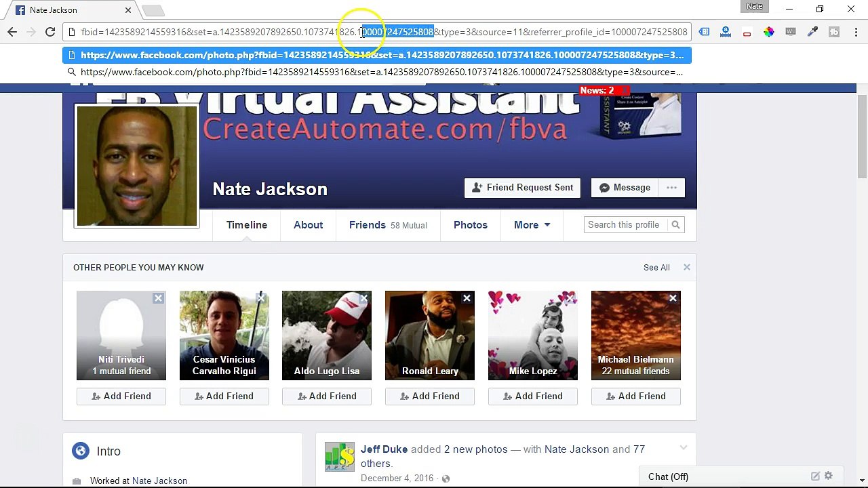This screenshot has width=868, height=488.
Task: Go to the Photos tab
Action: tap(471, 225)
